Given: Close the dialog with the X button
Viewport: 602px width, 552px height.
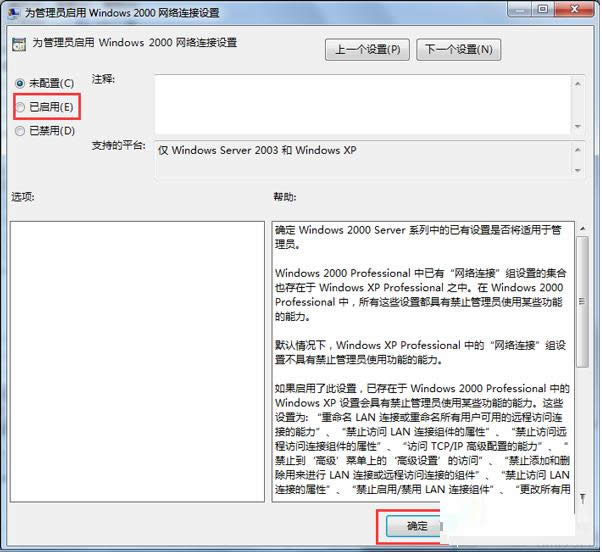Looking at the screenshot, I should pyautogui.click(x=574, y=9).
